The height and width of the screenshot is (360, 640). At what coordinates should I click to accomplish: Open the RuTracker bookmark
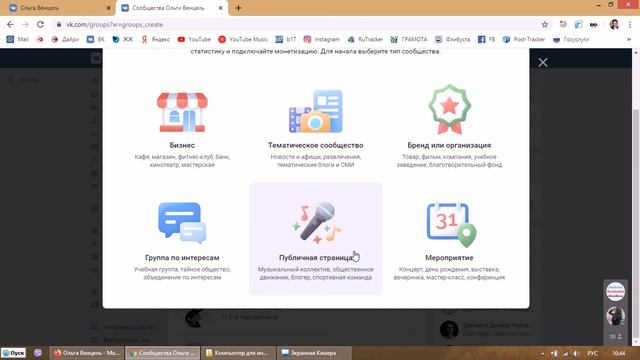tap(365, 39)
